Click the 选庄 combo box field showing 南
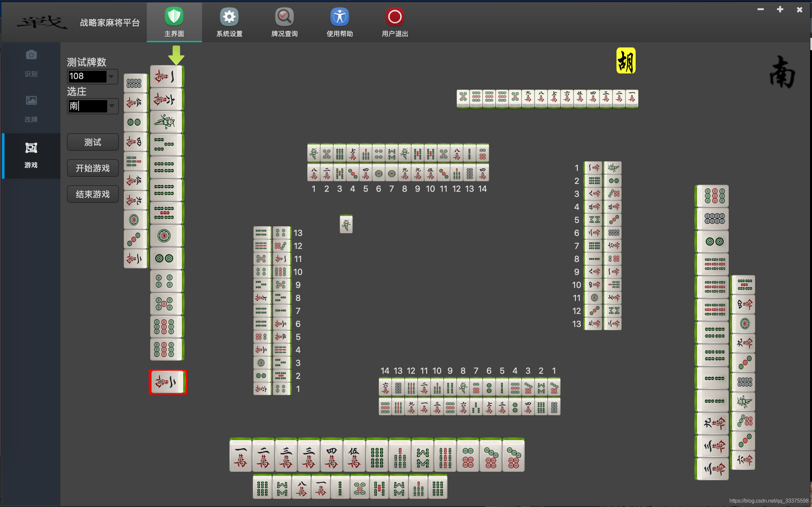812x507 pixels. point(87,106)
